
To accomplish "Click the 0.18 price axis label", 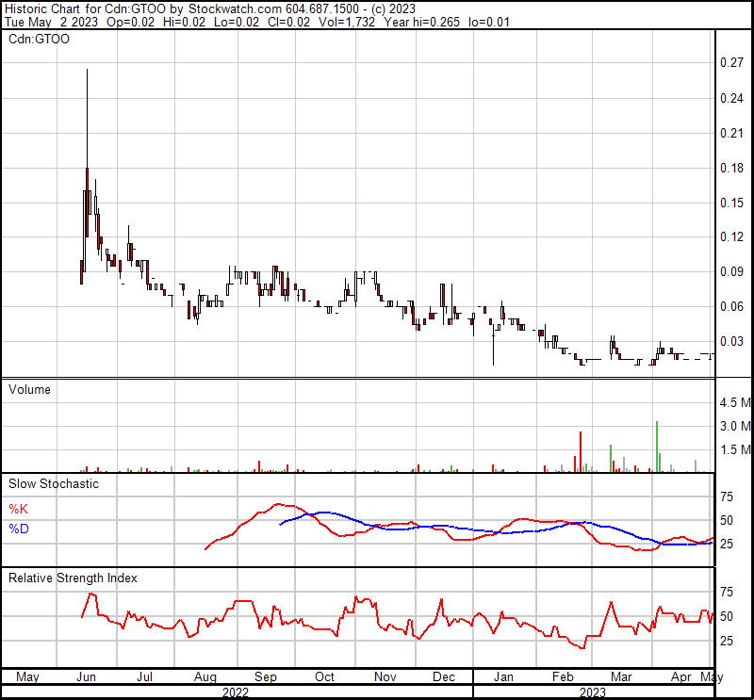I will pyautogui.click(x=731, y=168).
